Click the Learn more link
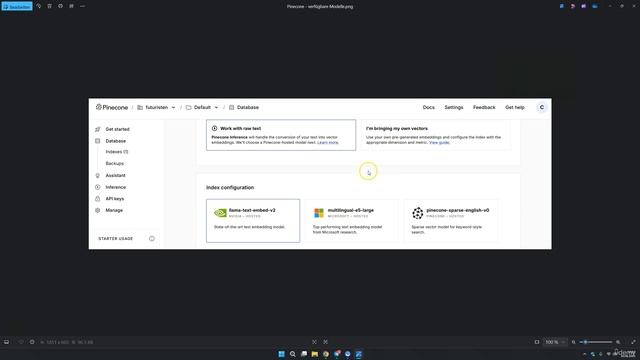This screenshot has width=640, height=360. tap(328, 142)
